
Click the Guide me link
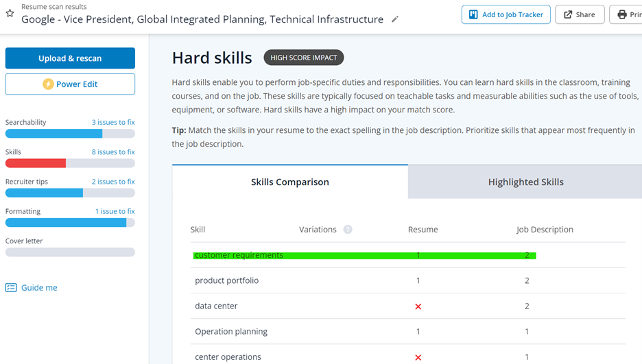[39, 287]
